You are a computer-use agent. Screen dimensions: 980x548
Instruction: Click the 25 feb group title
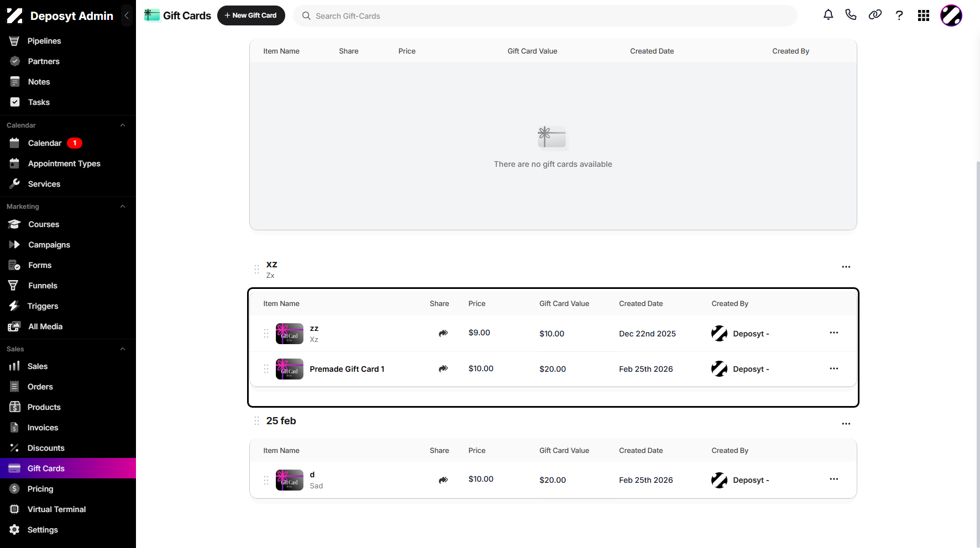point(281,421)
